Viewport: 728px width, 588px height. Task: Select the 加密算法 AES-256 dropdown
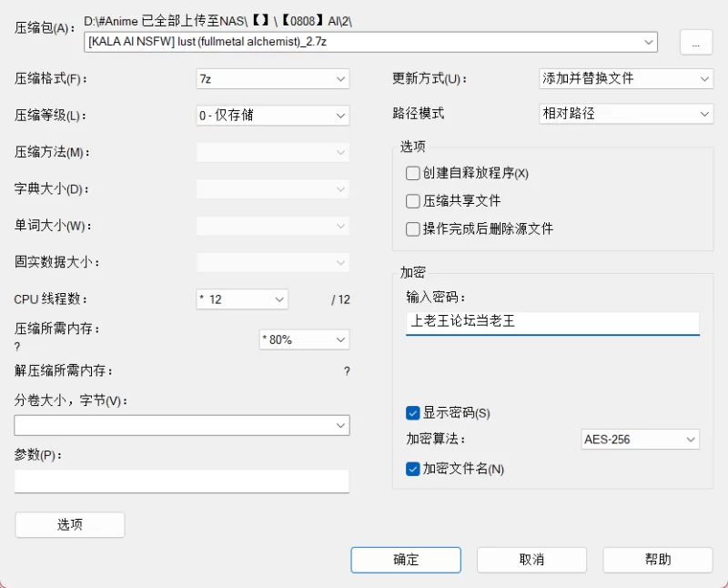[x=640, y=440]
